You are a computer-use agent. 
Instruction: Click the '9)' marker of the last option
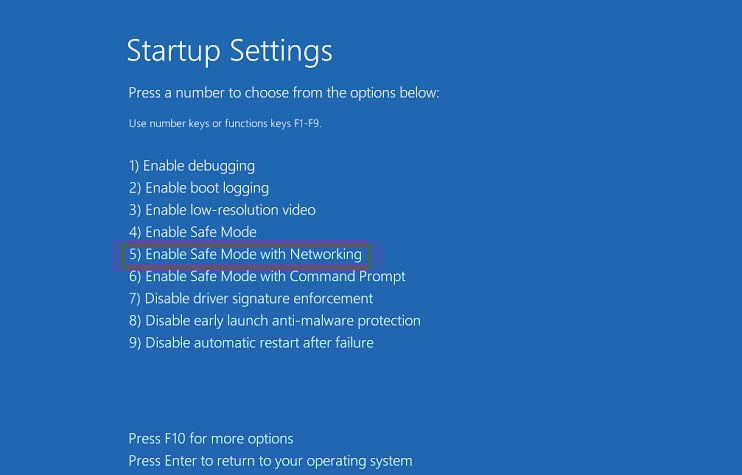(135, 343)
